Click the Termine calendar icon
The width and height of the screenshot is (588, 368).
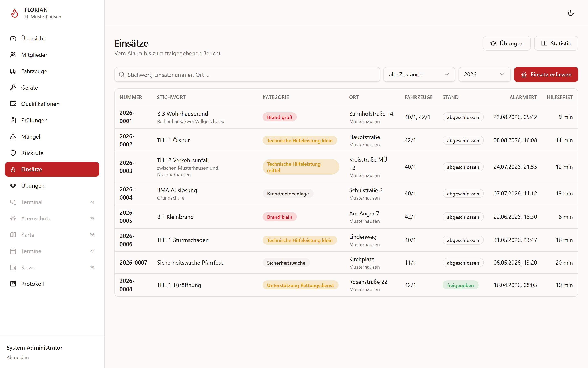pos(13,251)
